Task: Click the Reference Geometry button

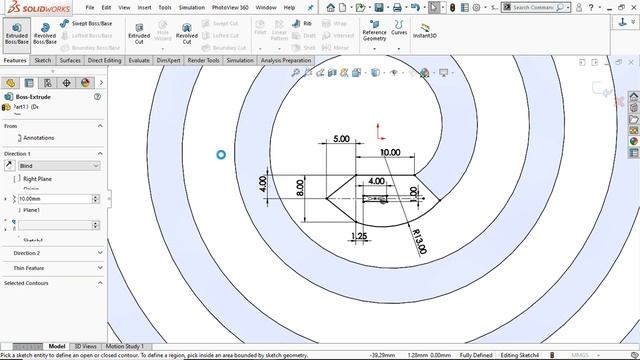Action: coord(374,31)
